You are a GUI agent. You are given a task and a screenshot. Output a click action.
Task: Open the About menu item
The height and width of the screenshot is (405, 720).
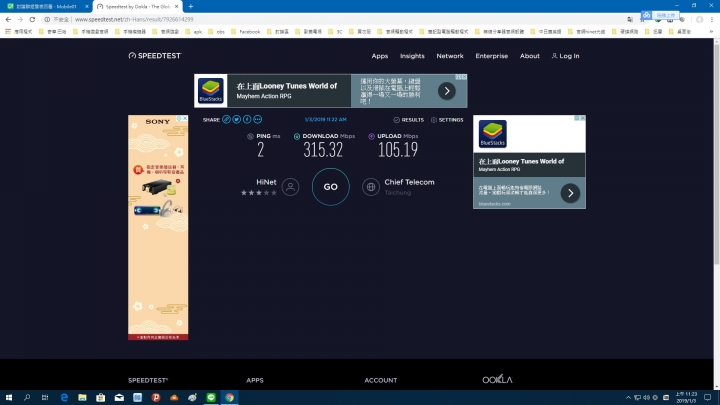point(530,56)
